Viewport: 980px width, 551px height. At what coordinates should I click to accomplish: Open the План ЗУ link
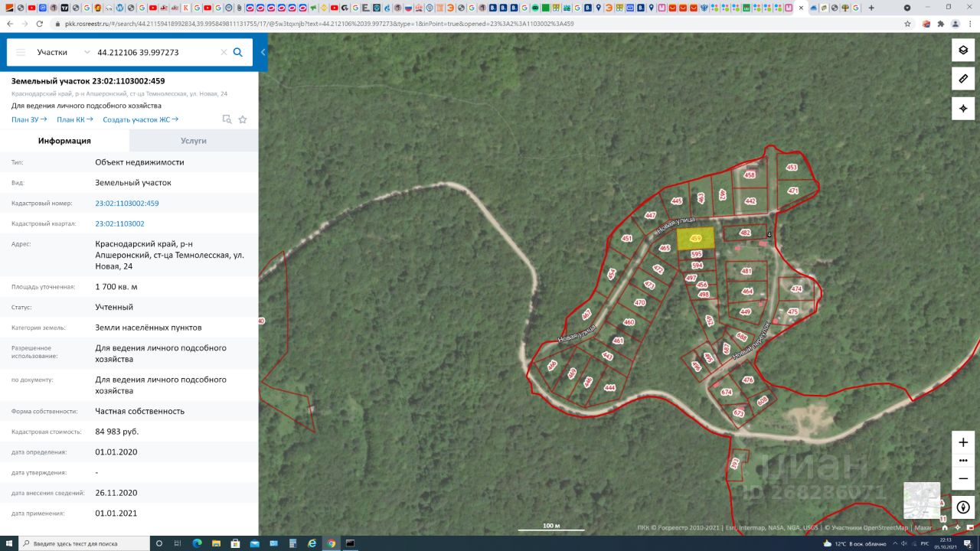(x=29, y=119)
